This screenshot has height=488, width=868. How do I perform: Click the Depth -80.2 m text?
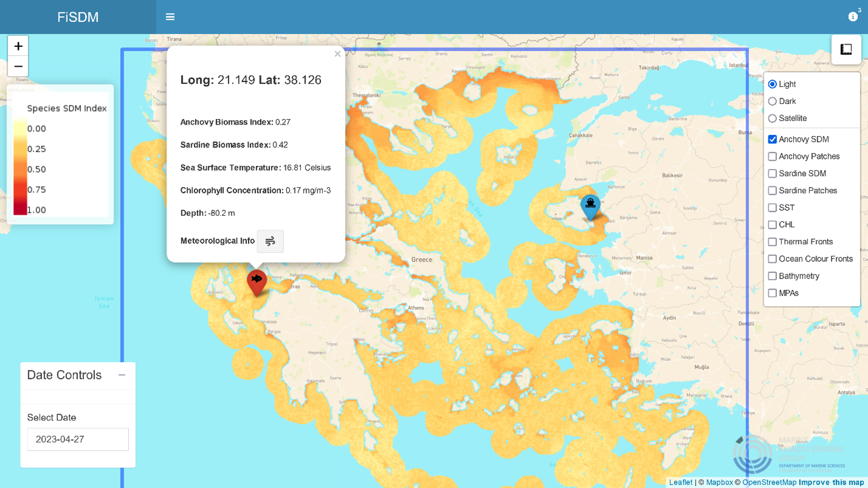coord(208,213)
